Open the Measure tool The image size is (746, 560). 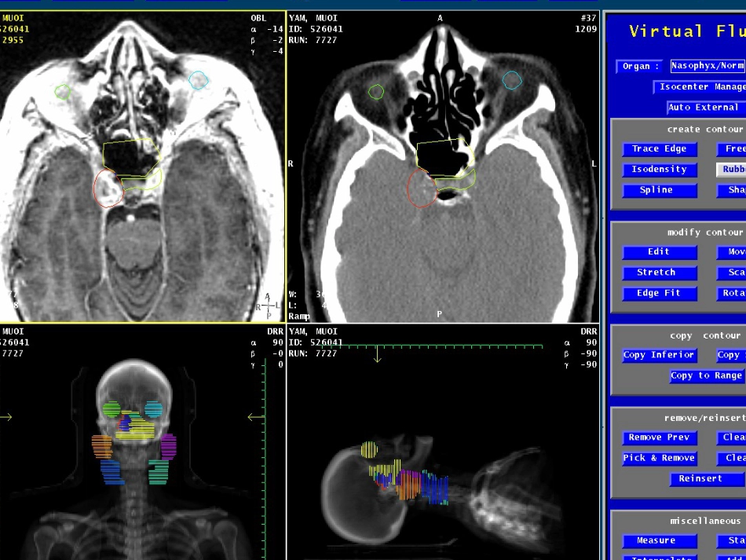(660, 540)
